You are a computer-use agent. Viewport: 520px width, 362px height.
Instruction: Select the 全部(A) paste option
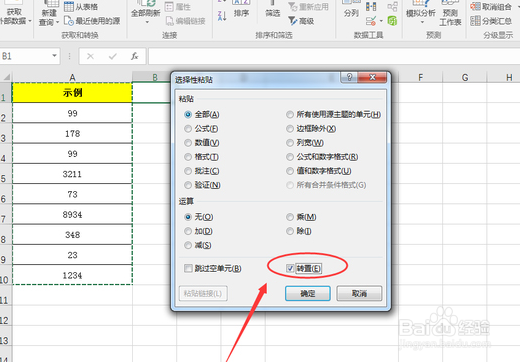point(202,115)
